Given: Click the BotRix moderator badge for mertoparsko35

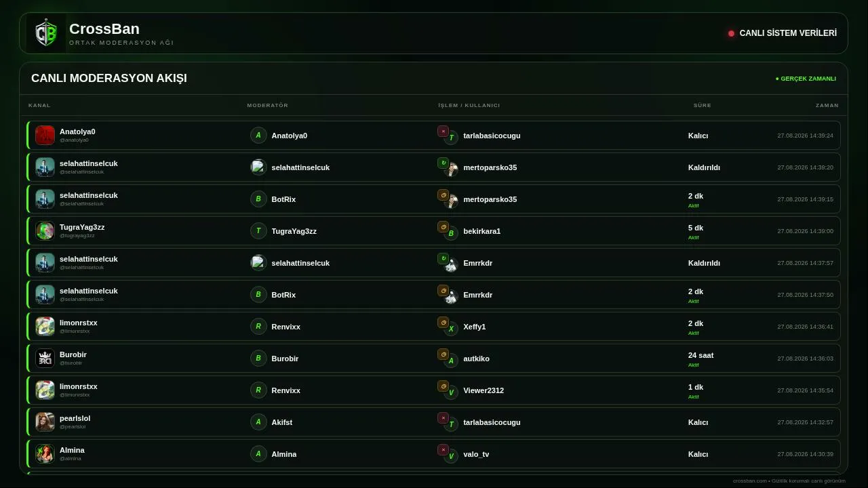Looking at the screenshot, I should coord(258,199).
